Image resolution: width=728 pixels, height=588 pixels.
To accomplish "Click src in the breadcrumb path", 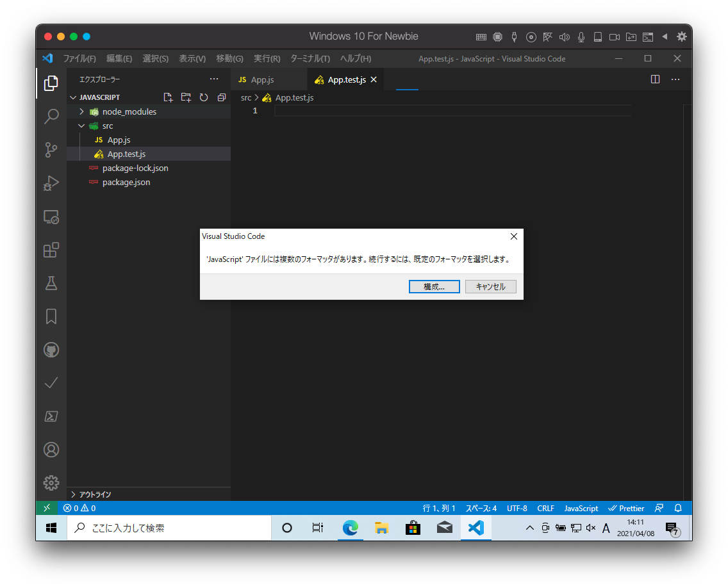I will (246, 98).
